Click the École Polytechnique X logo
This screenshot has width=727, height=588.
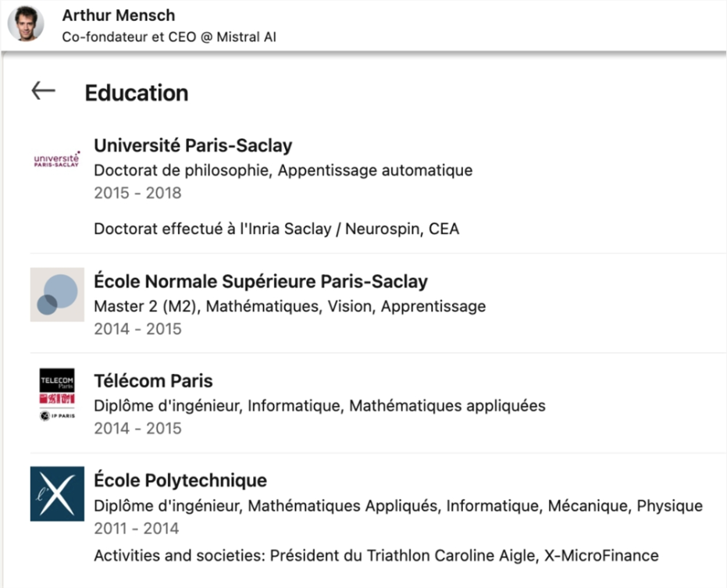pos(57,494)
